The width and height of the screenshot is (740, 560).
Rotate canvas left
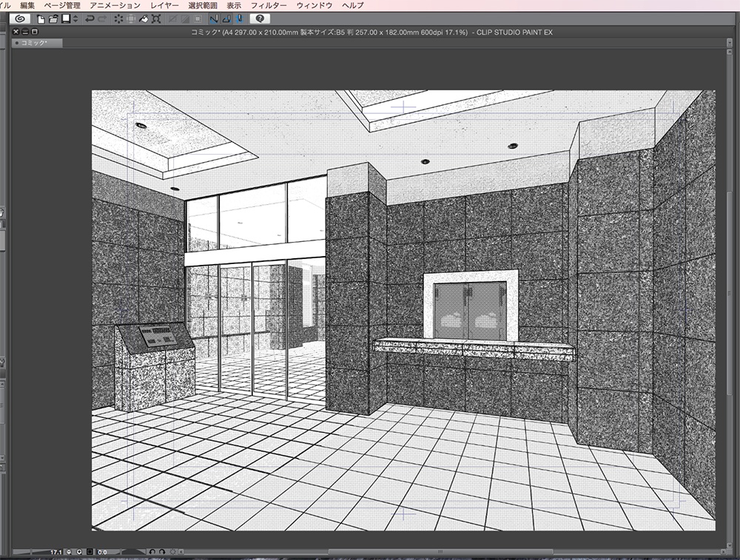coord(152,552)
